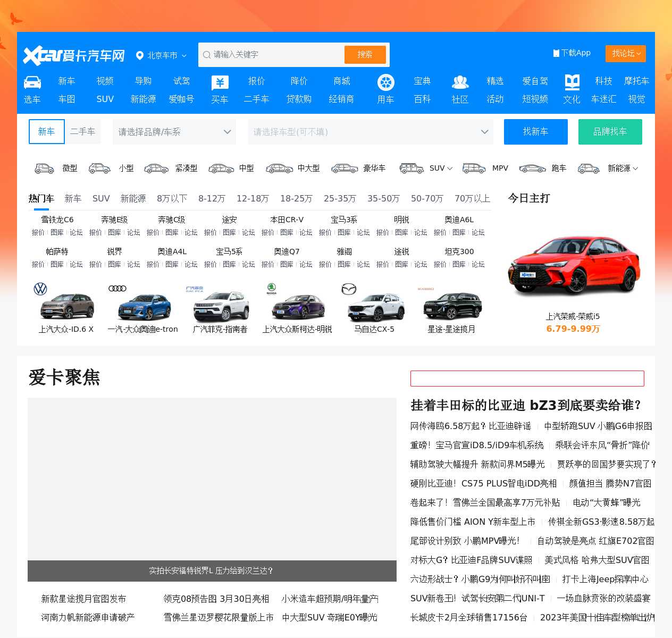The image size is (672, 638).
Task: Click the 下载App link
Action: click(x=572, y=53)
